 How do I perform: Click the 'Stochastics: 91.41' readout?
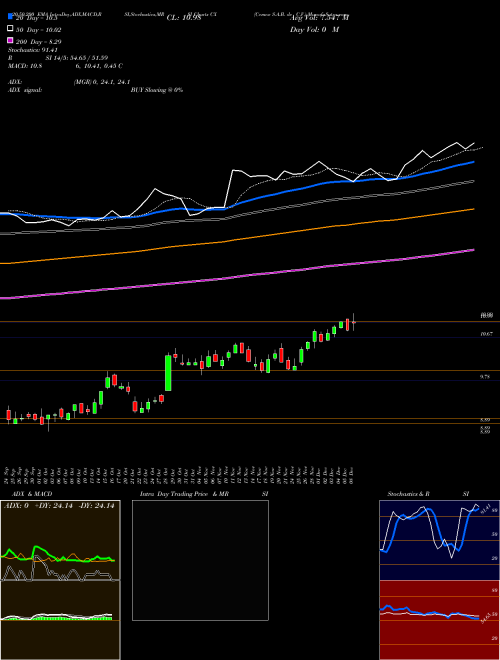35,50
